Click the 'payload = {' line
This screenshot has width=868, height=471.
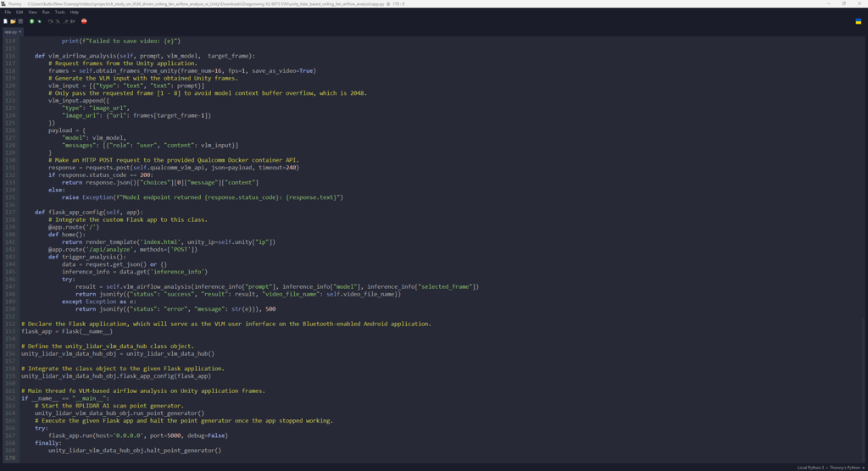coord(67,130)
